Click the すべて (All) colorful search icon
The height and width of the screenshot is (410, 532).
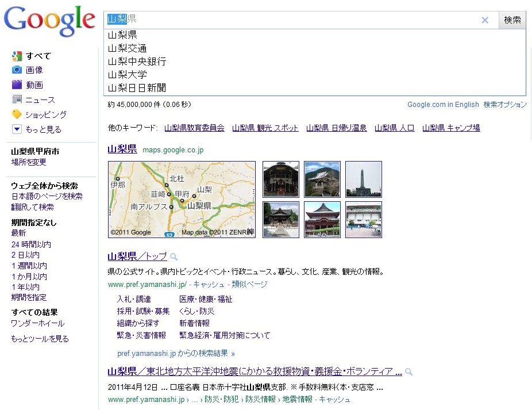pos(17,56)
